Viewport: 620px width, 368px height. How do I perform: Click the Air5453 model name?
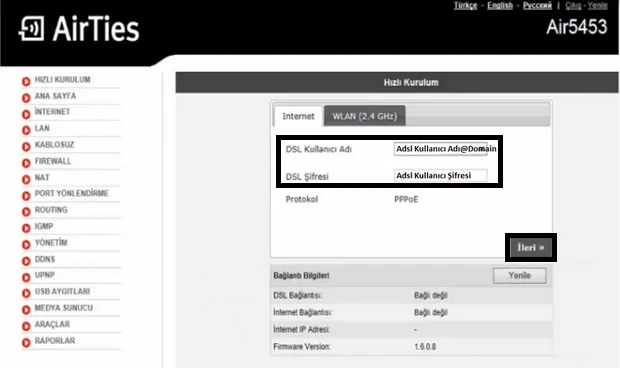pos(577,27)
